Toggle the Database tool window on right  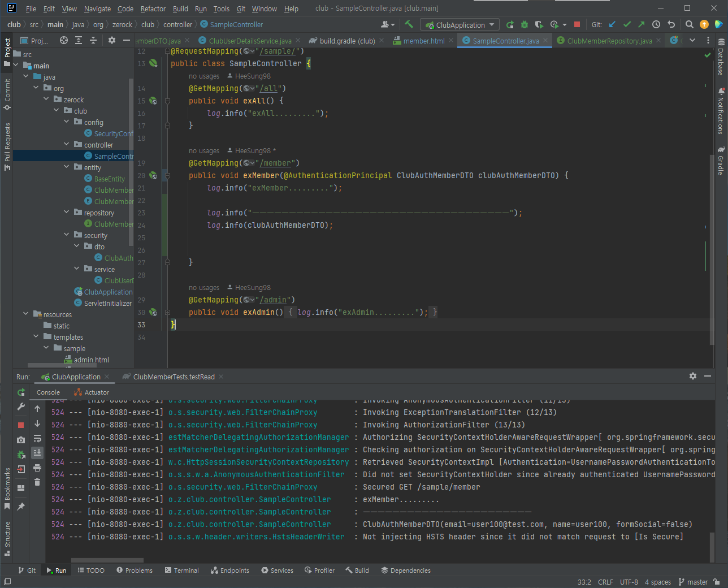pos(721,57)
